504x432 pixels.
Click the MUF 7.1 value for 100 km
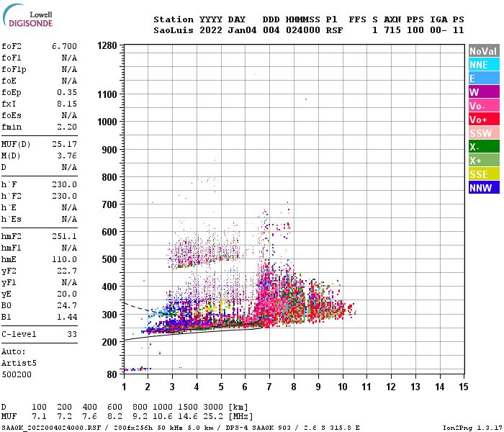39,417
